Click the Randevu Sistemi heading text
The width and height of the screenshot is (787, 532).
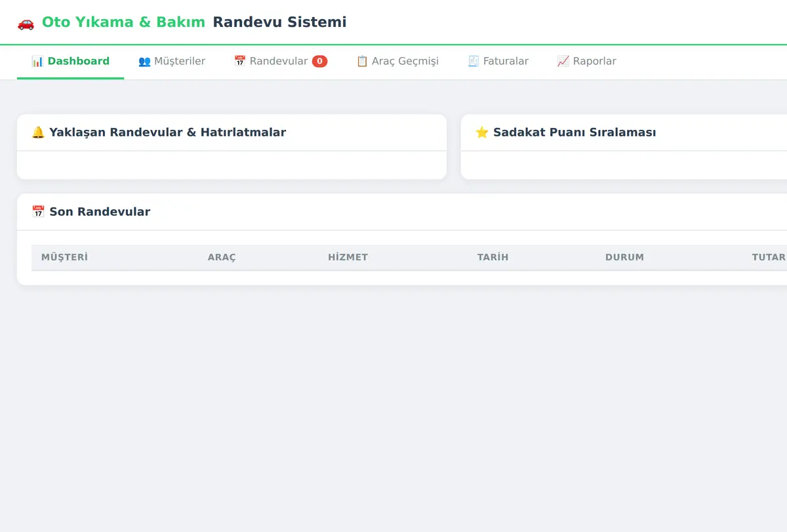tap(279, 22)
